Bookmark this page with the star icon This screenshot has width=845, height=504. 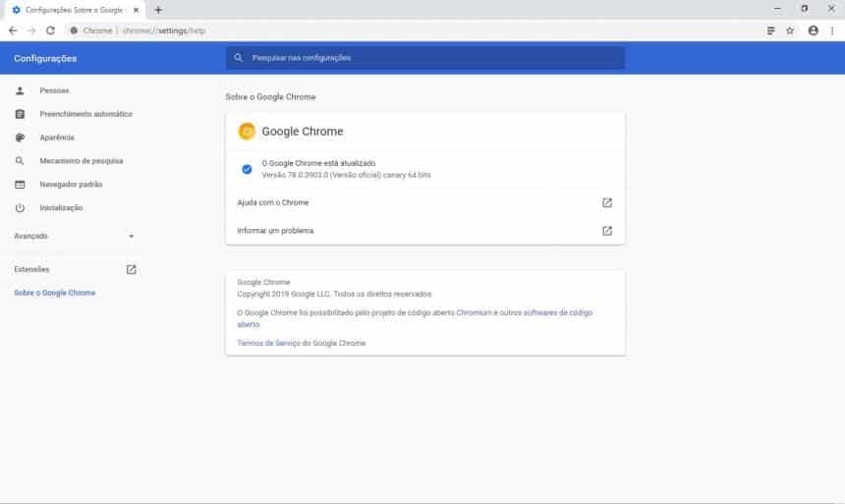[790, 30]
